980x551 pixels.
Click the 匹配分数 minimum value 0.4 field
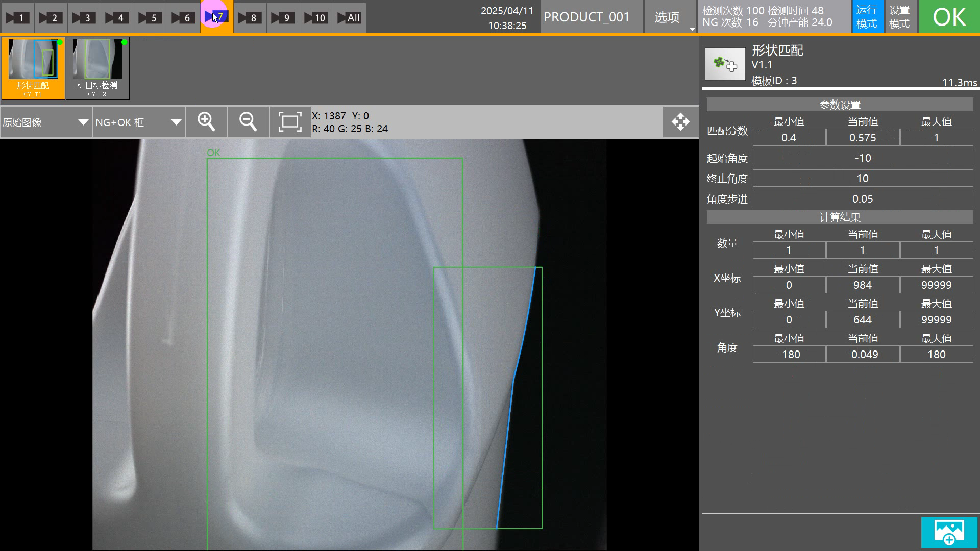[789, 138]
